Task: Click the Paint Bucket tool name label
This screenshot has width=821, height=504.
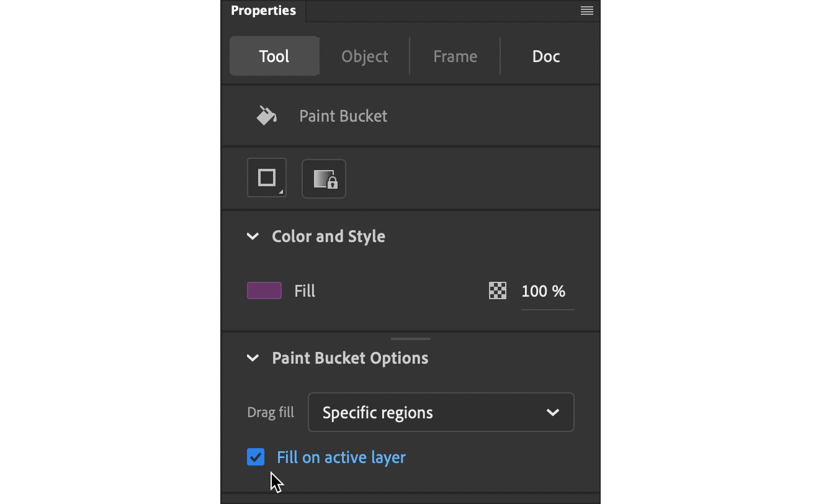Action: pyautogui.click(x=343, y=116)
